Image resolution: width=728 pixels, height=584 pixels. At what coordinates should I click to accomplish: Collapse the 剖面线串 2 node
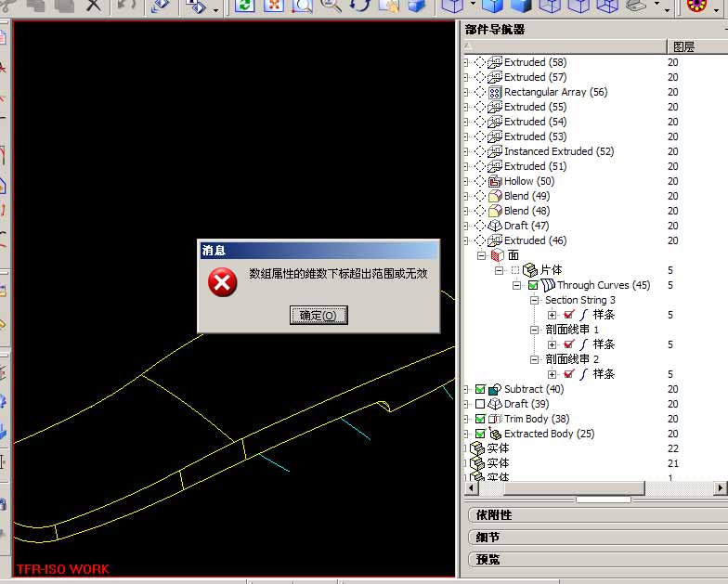tap(535, 359)
